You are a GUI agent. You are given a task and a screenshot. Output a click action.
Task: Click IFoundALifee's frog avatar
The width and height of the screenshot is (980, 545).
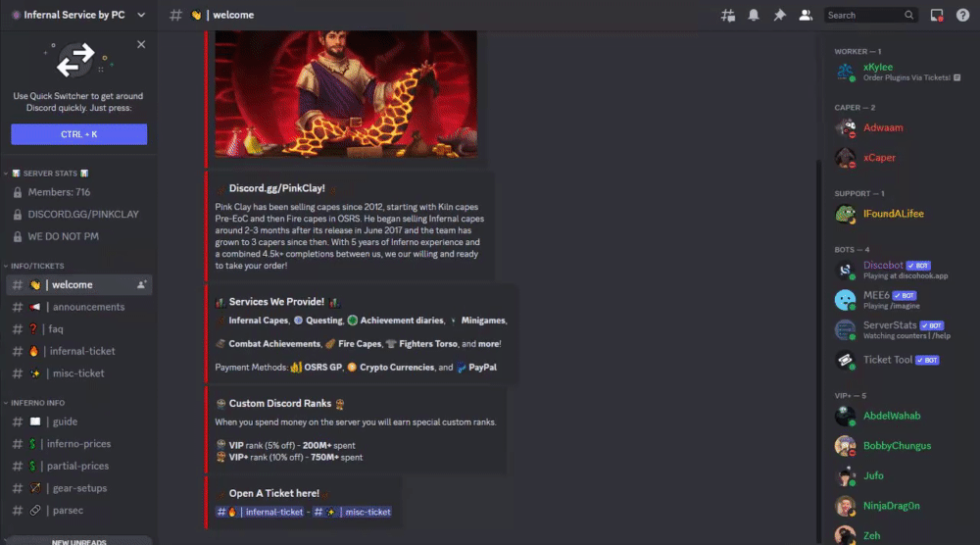(x=845, y=214)
